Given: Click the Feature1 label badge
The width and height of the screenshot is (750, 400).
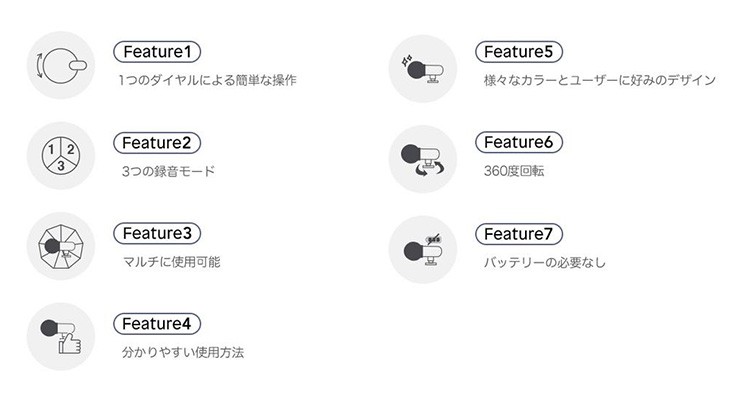Looking at the screenshot, I should 157,52.
